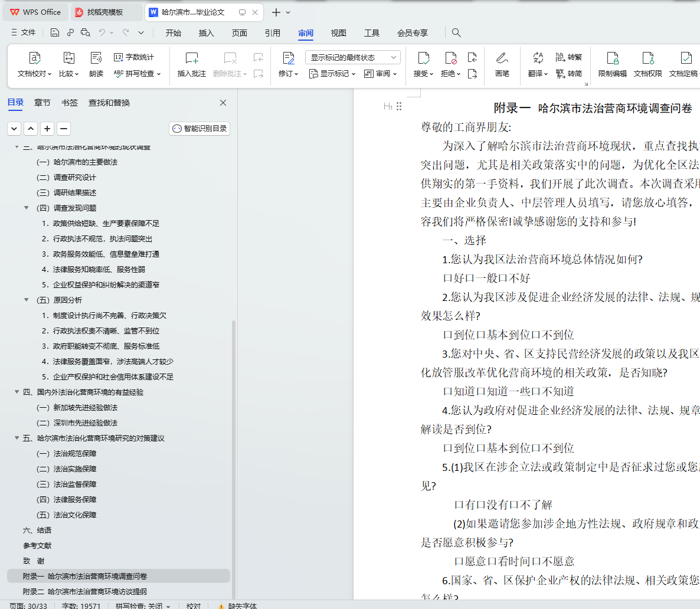Collapse outline levels with up chevron

[31, 129]
